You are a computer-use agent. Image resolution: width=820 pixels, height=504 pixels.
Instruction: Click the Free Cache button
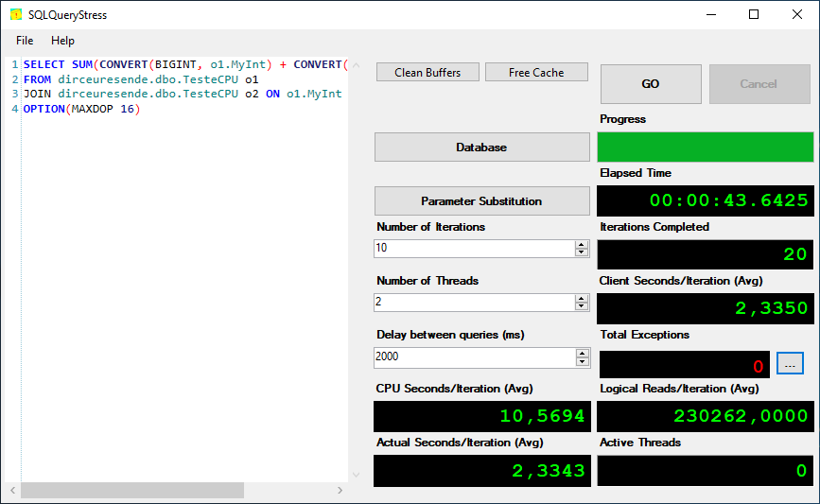pos(536,73)
